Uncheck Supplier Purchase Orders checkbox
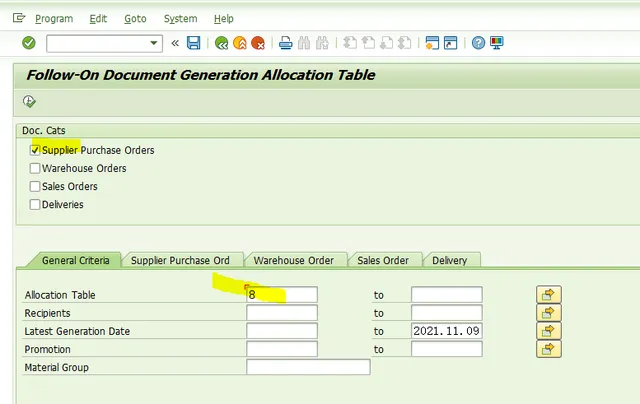 pos(35,150)
